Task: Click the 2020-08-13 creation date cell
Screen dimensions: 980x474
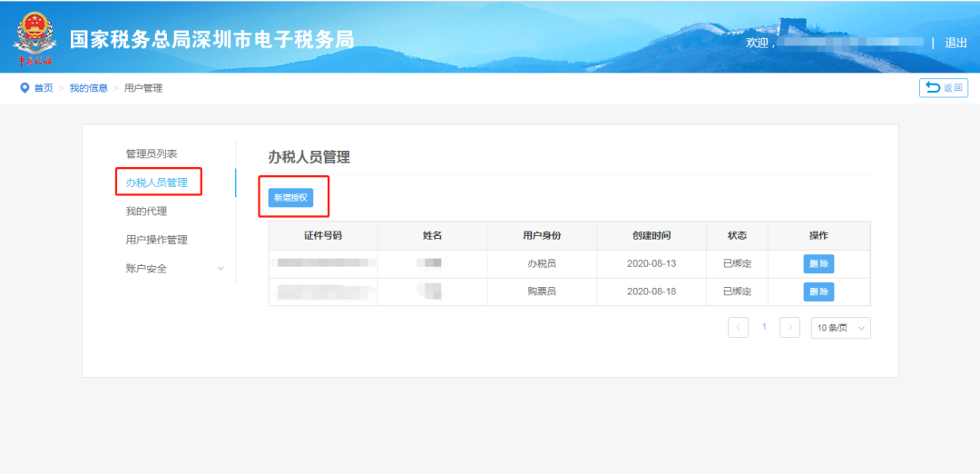Action: 652,264
